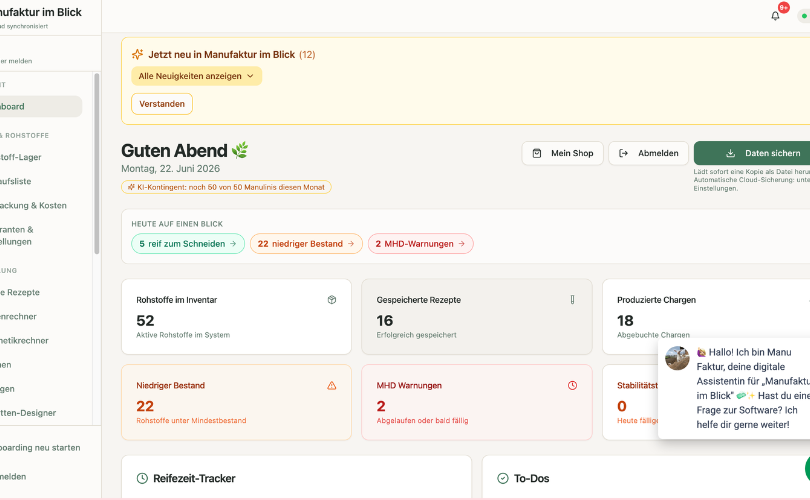Click the arrow in MHD-Warnungen chip
The height and width of the screenshot is (500, 810).
coord(461,244)
